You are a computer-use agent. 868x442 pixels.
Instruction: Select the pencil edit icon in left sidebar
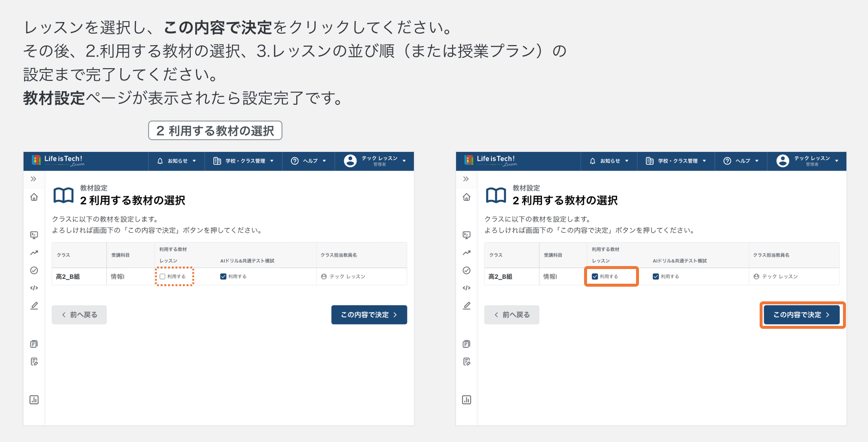coord(34,306)
